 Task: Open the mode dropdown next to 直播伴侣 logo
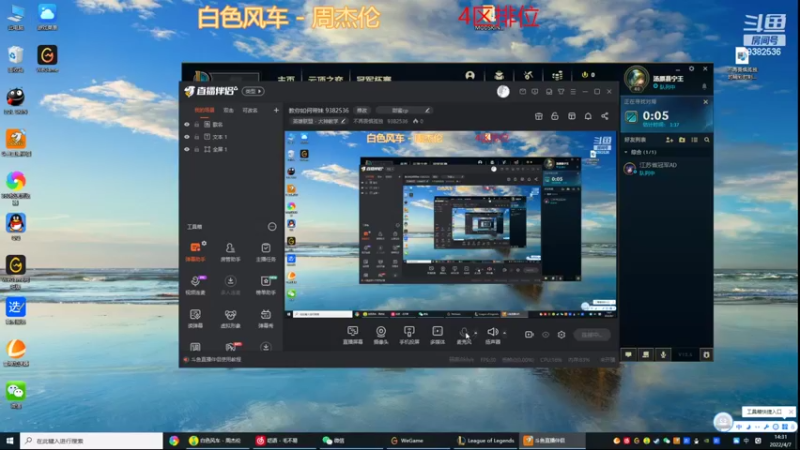coord(253,91)
